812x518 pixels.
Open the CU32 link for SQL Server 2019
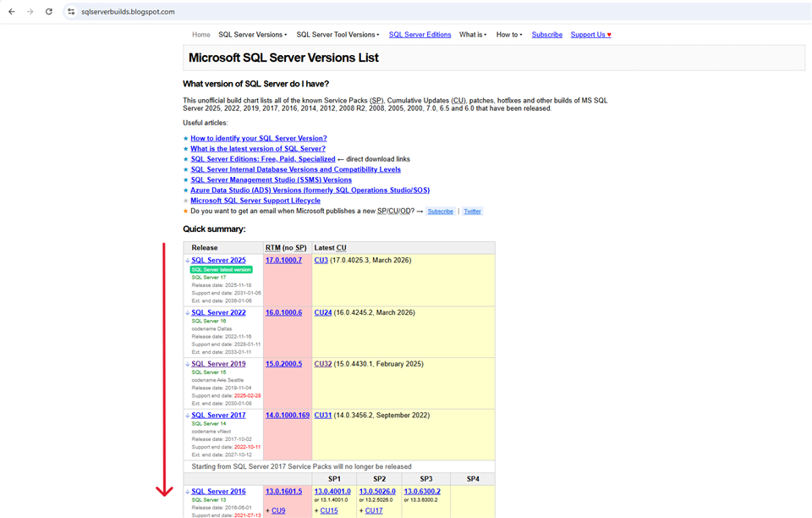[322, 364]
